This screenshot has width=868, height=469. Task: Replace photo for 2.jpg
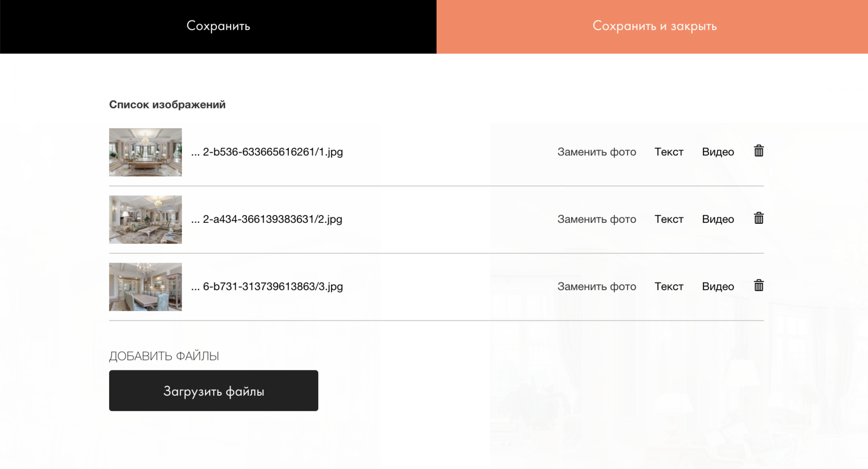[x=596, y=219]
